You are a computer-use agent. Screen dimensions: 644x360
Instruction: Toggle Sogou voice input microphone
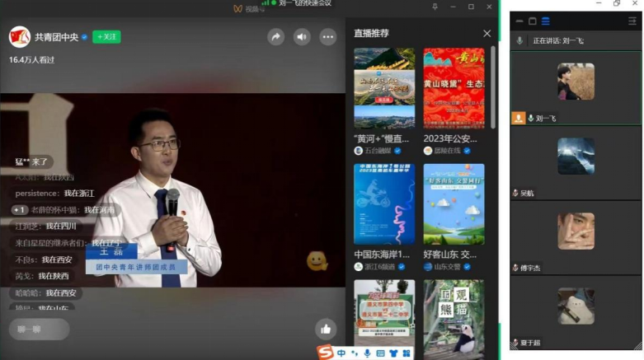[x=367, y=353]
